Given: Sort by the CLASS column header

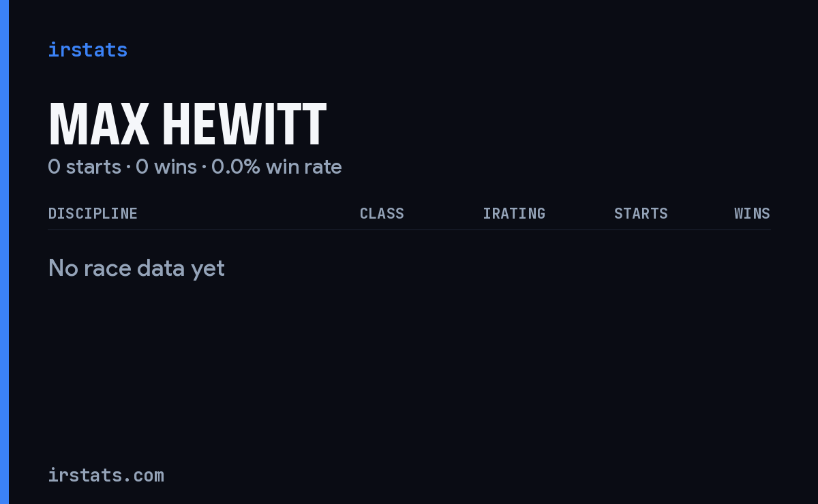Looking at the screenshot, I should (382, 213).
